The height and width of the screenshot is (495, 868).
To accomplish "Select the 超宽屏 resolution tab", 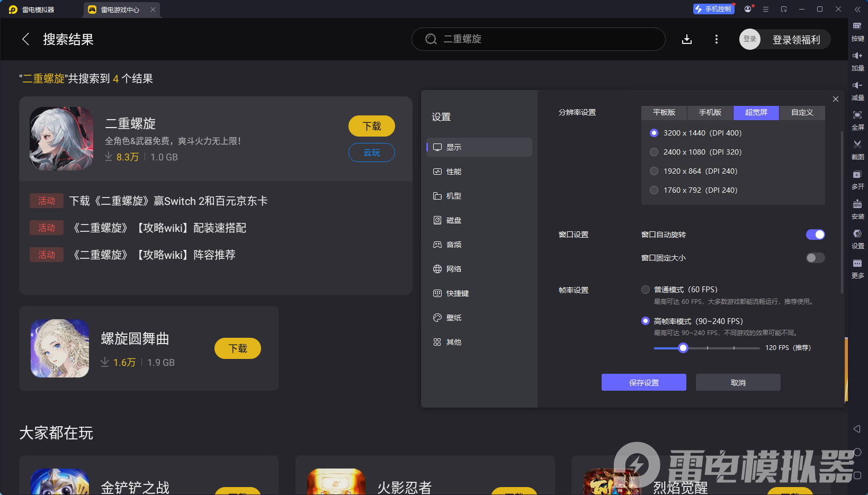I will pyautogui.click(x=756, y=113).
